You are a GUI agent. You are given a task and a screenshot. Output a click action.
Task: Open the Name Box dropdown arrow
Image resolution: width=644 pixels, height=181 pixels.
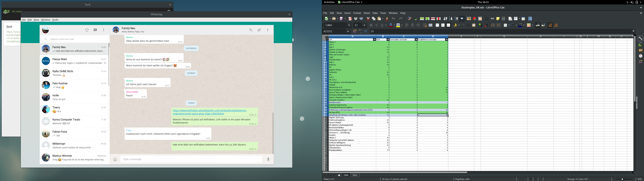coord(348,31)
